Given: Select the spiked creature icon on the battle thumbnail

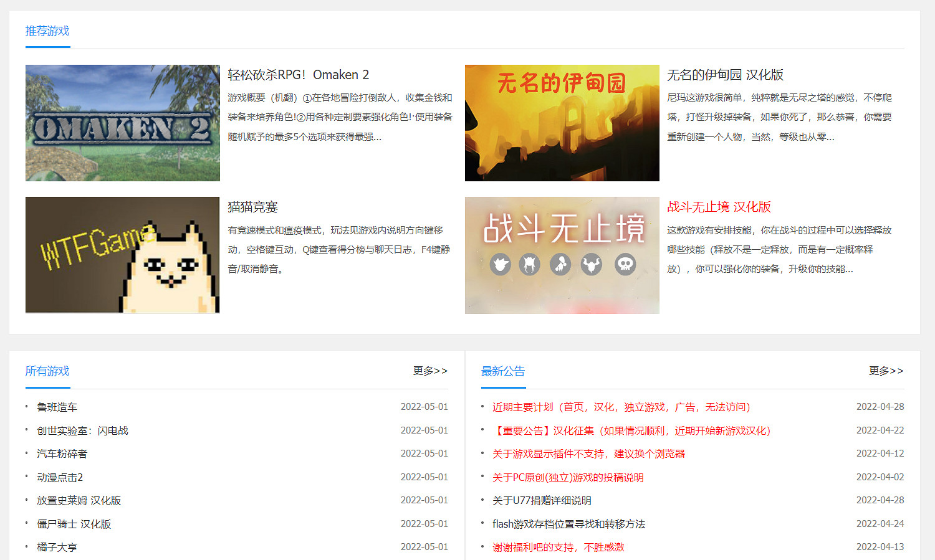Looking at the screenshot, I should 530,264.
